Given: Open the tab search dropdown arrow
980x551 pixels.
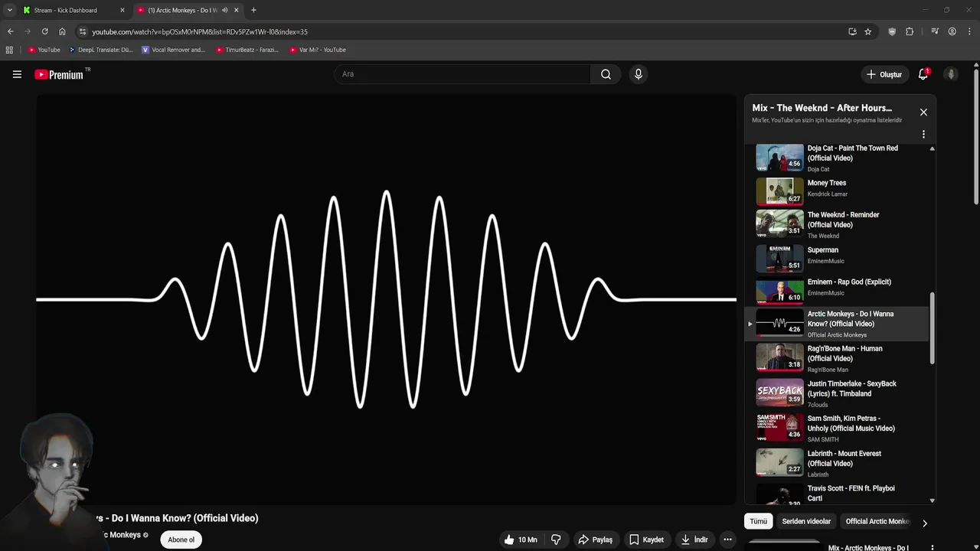Looking at the screenshot, I should 9,10.
